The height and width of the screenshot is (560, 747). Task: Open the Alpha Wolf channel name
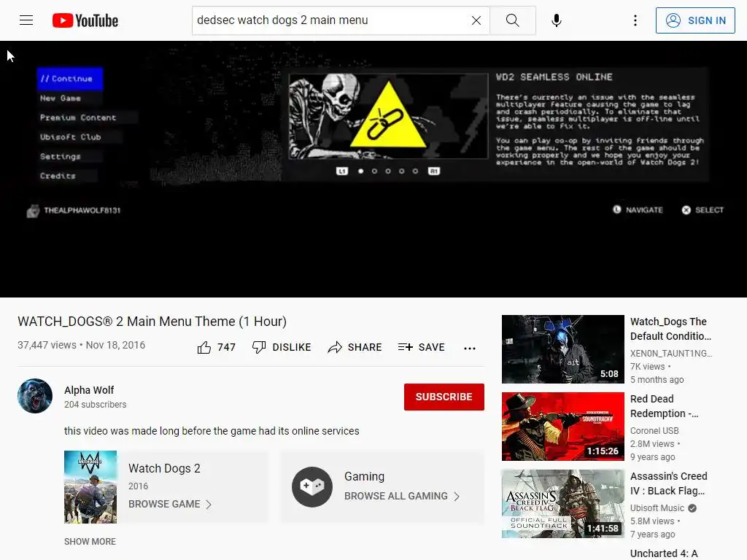(x=89, y=390)
